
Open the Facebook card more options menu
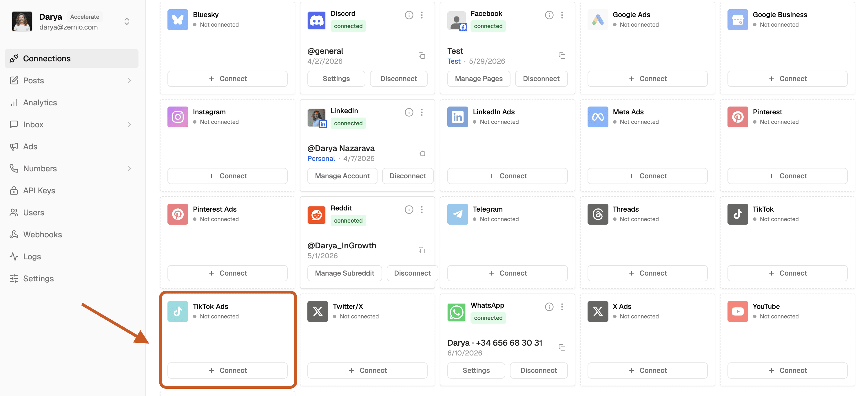pos(562,15)
